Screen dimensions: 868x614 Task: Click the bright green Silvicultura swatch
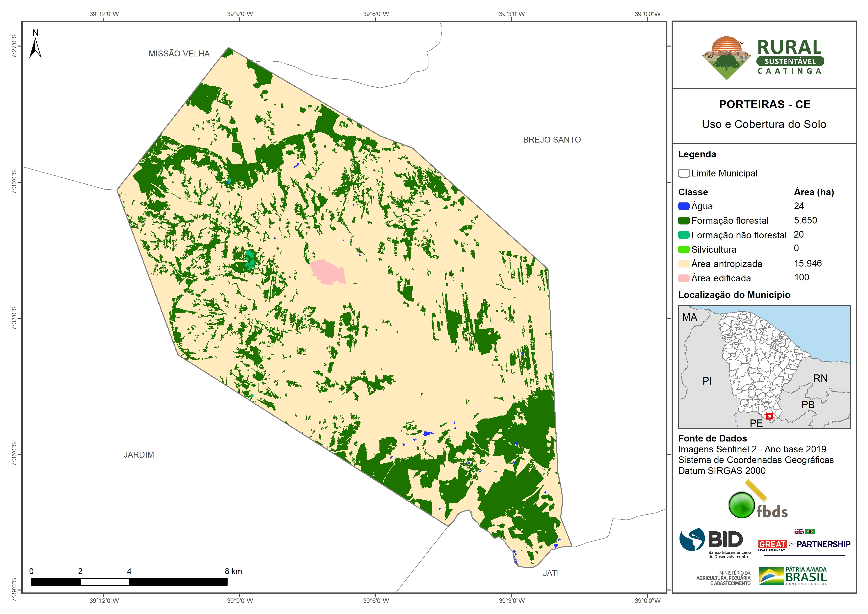click(x=683, y=249)
